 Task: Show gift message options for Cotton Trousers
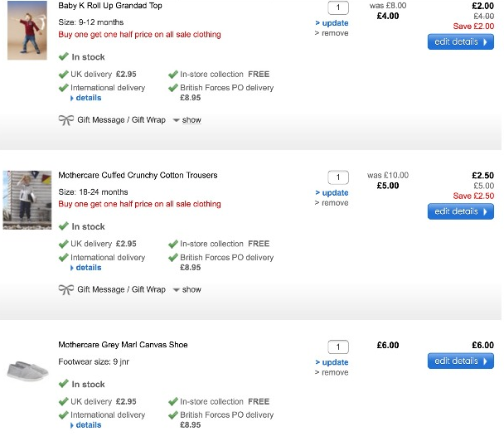[187, 290]
